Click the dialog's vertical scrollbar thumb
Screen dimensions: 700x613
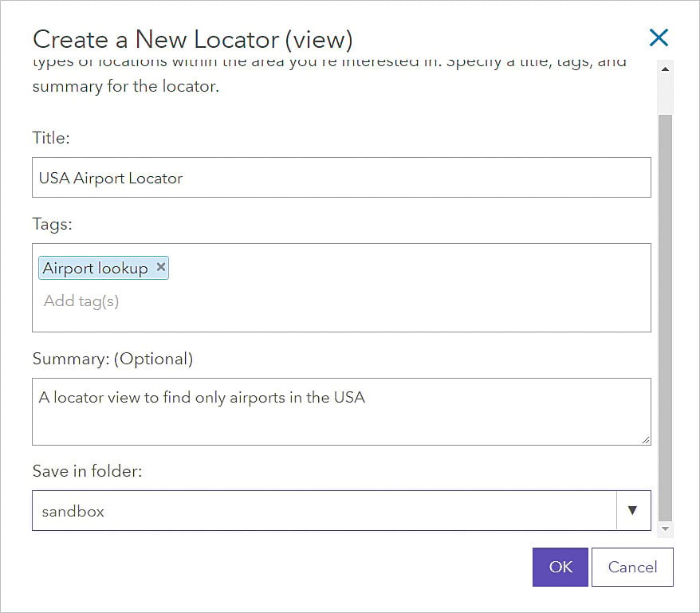tap(665, 317)
